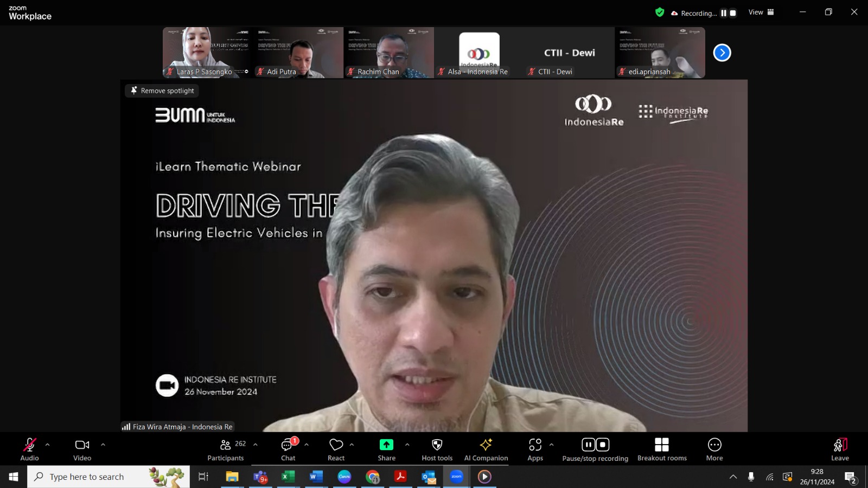
Task: Expand video options caret
Action: point(103,445)
